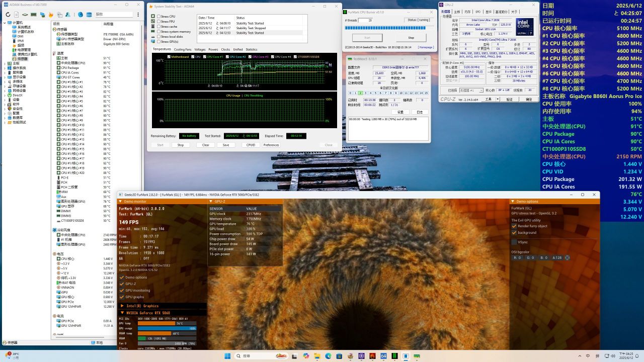Click the blue database stack toolbar icon

click(89, 15)
